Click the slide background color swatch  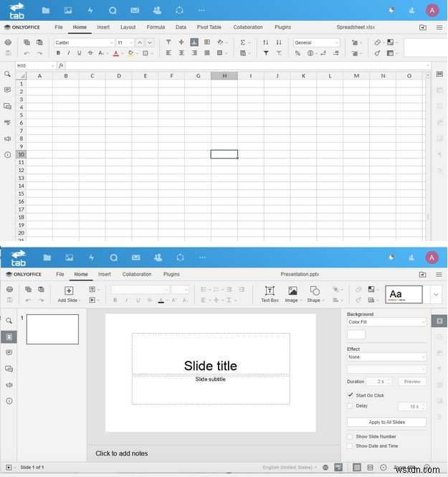pyautogui.click(x=356, y=335)
